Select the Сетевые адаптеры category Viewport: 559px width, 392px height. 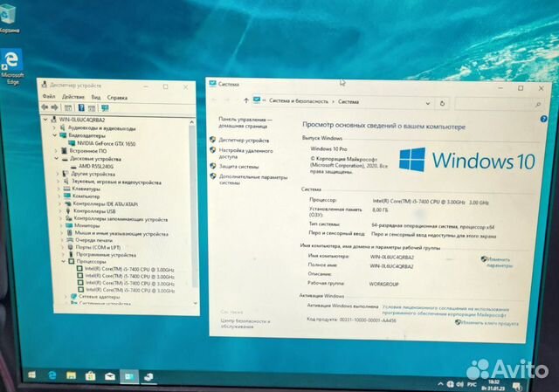[100, 297]
